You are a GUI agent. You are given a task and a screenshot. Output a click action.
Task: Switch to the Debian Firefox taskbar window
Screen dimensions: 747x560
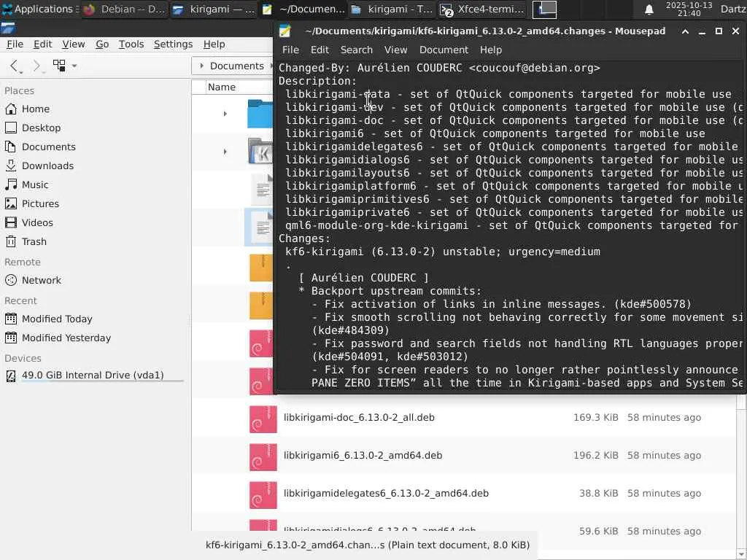coord(124,9)
